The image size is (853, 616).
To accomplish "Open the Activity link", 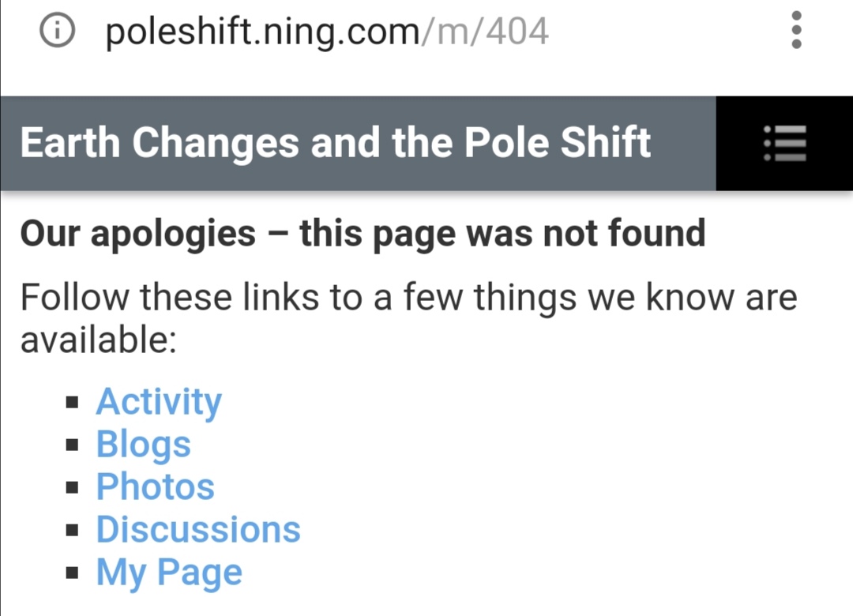I will (x=159, y=404).
